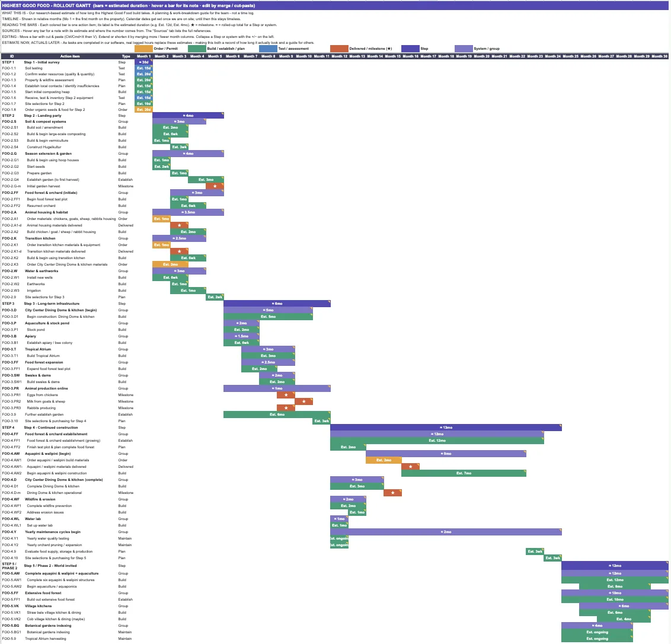This screenshot has height=644, width=671.
Task: Click the ≈9mo Aquapini & walipini group bar
Action: tap(446, 454)
